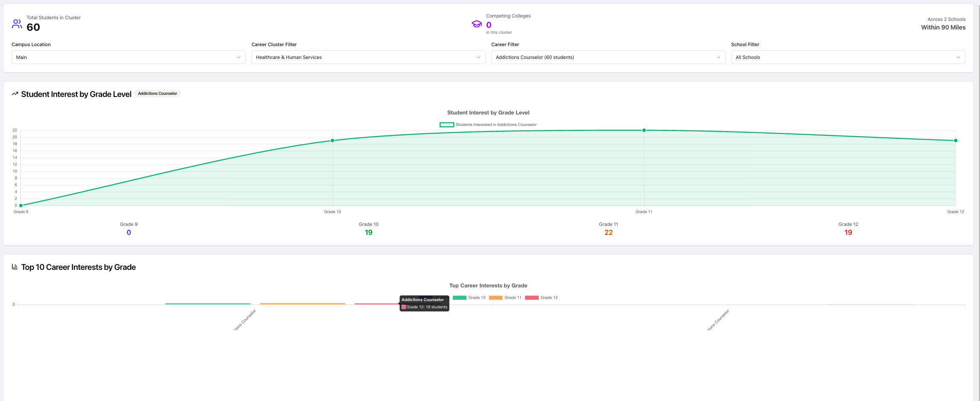Image resolution: width=980 pixels, height=401 pixels.
Task: Click the green Grade 10 bar
Action: tap(208, 304)
